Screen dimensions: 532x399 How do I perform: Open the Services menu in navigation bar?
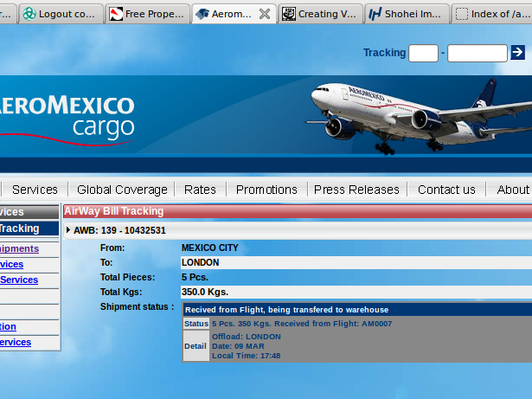point(35,190)
